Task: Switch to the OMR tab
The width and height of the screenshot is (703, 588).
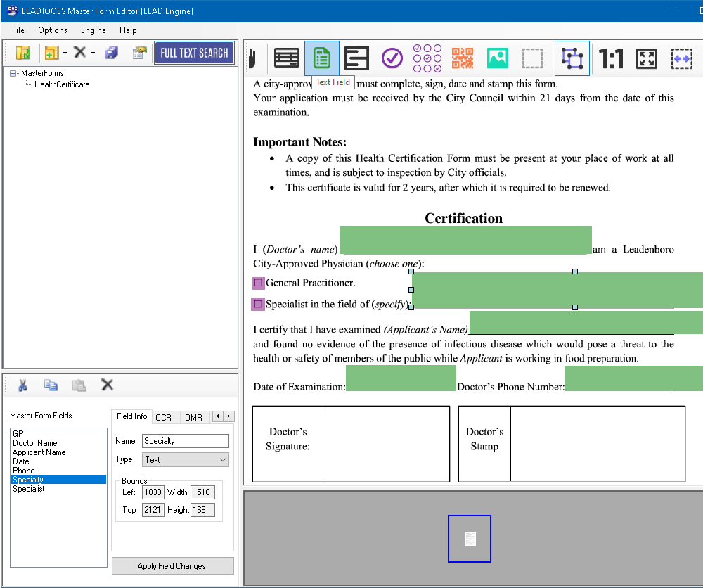Action: click(194, 418)
